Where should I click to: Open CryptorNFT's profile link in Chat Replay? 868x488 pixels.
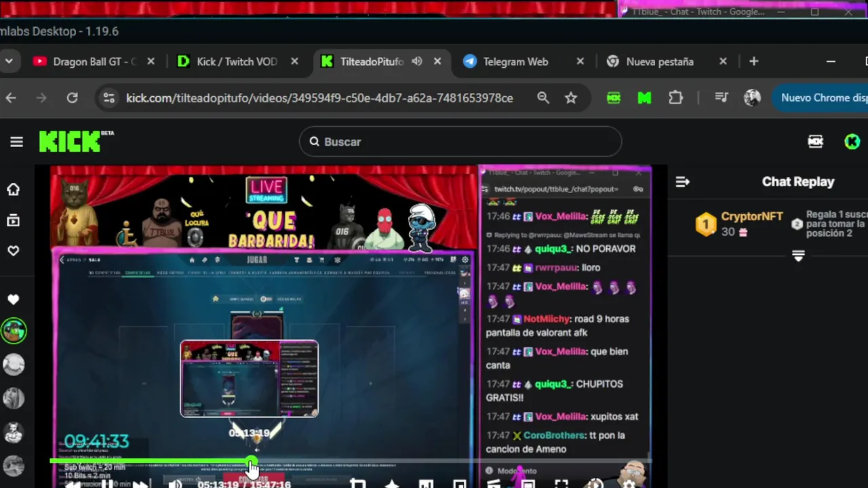click(x=751, y=216)
